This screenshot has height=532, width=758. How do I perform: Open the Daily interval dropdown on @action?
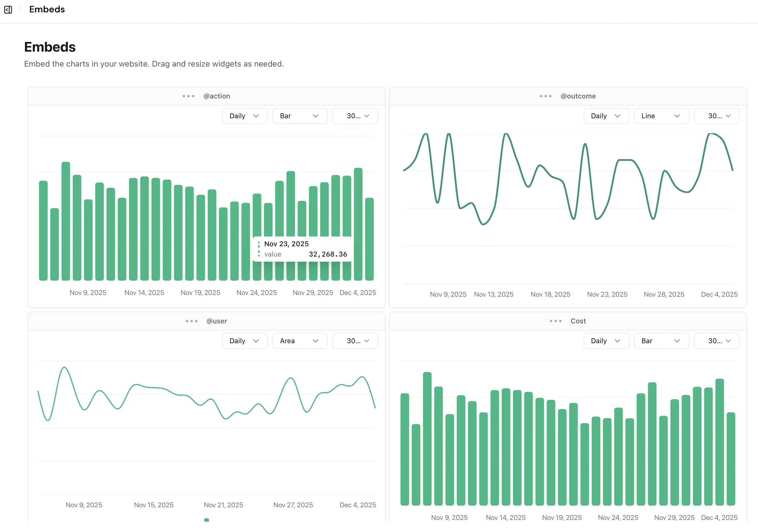(x=245, y=116)
